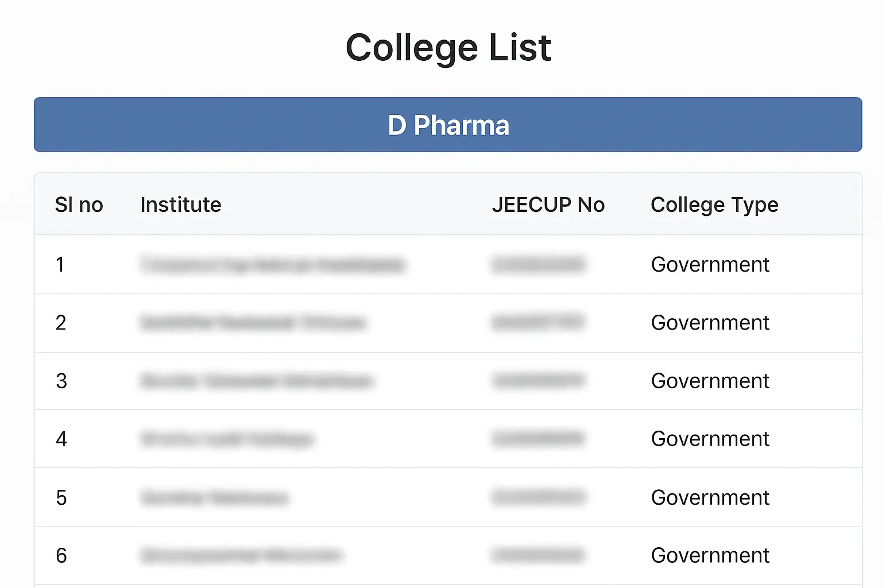882x588 pixels.
Task: Open the institute name in row 4
Action: click(227, 439)
